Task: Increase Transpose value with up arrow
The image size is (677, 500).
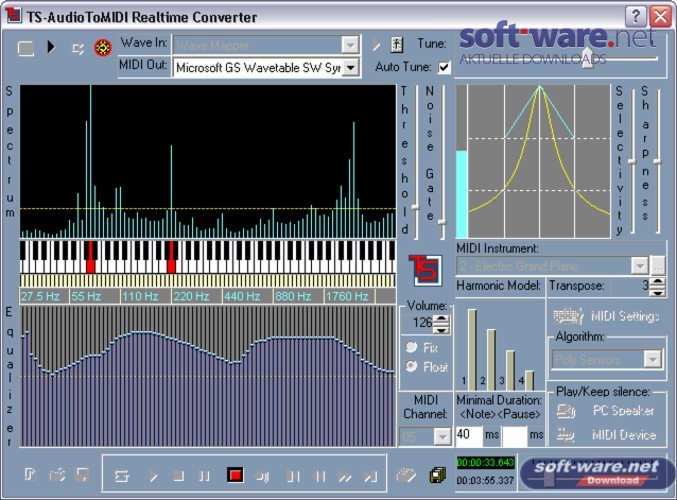Action: [658, 282]
